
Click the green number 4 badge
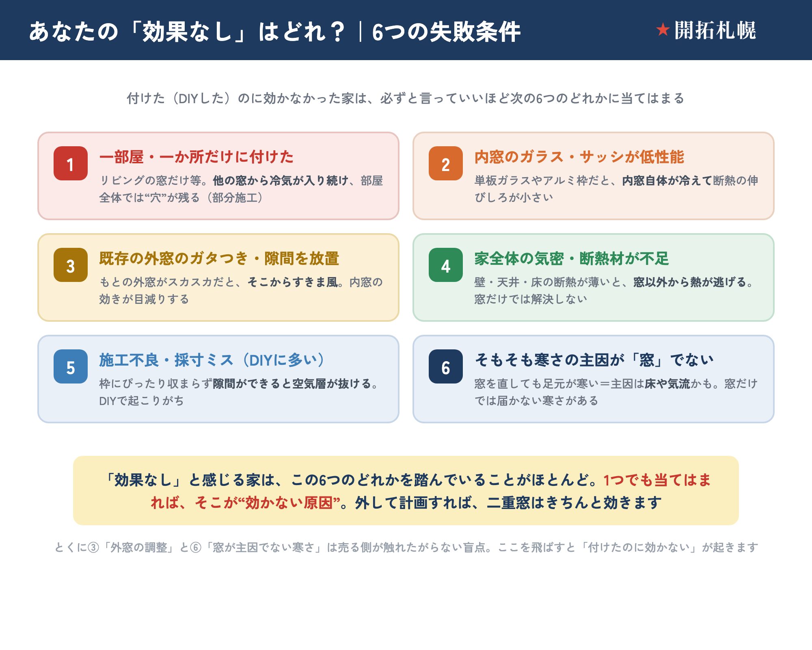click(446, 265)
